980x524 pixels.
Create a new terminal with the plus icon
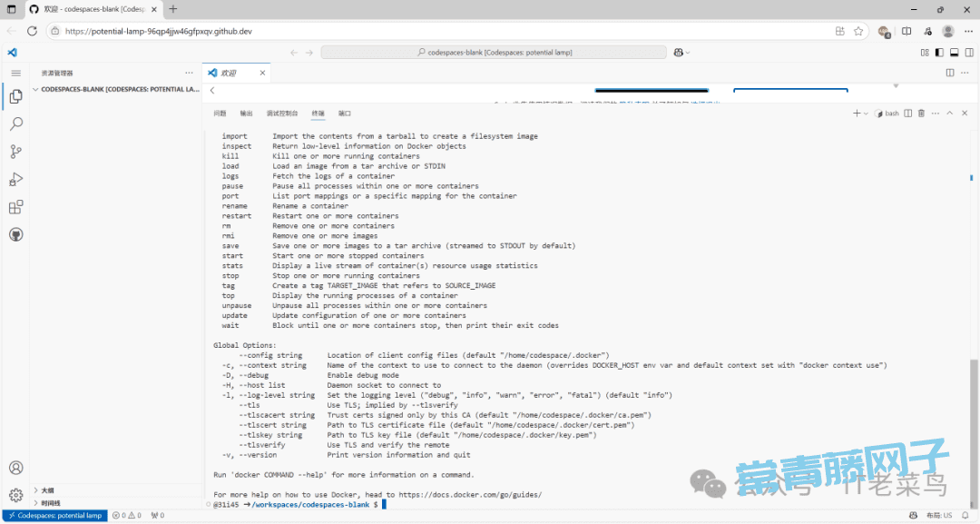(857, 114)
